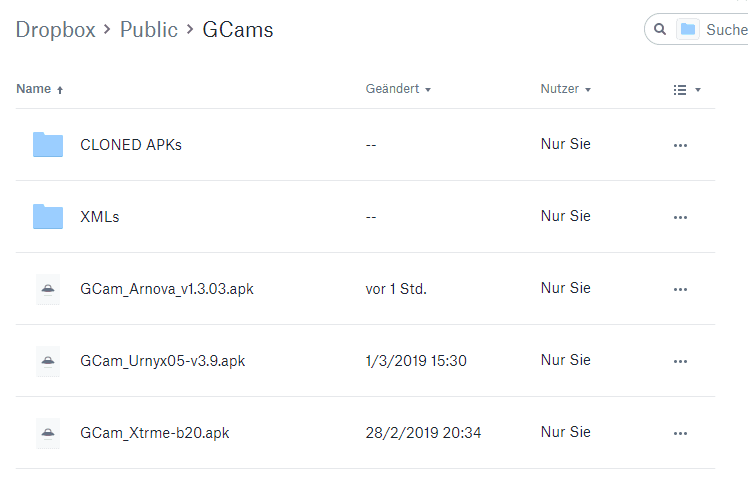The width and height of the screenshot is (748, 488).
Task: Click the Suche search input field
Action: (x=726, y=30)
